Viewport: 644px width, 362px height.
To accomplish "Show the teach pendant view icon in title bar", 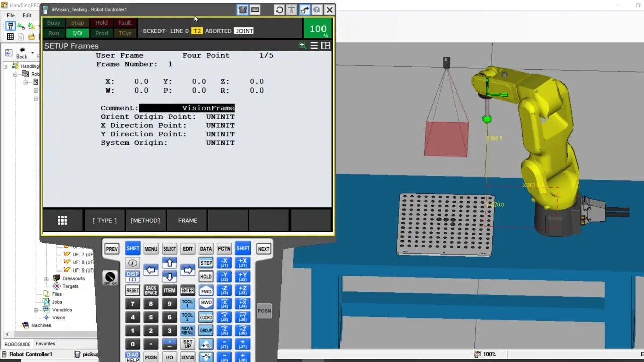I will click(x=243, y=10).
